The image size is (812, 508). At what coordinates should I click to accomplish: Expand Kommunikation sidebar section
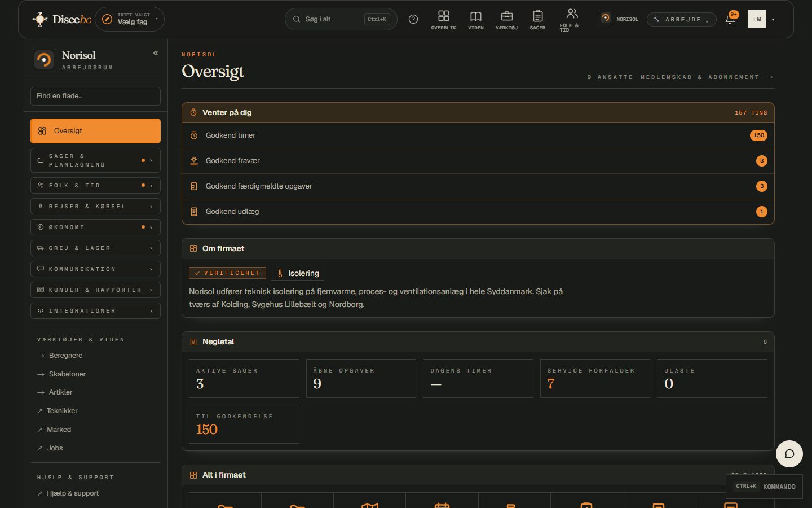tap(95, 269)
